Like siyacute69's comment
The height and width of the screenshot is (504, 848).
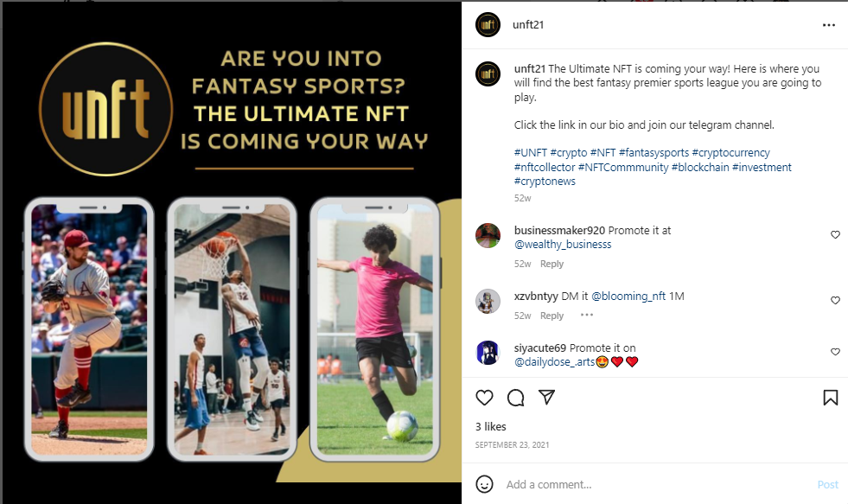pos(835,352)
